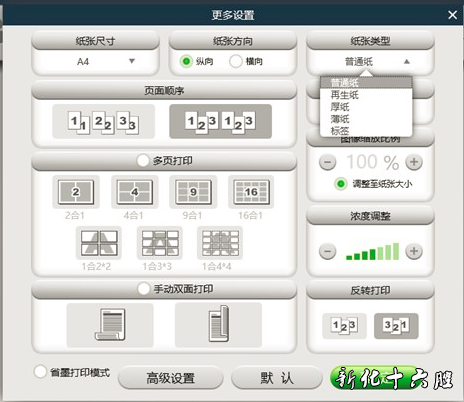The image size is (464, 402).
Task: Choose 薄纸 from paper type list
Action: (366, 119)
